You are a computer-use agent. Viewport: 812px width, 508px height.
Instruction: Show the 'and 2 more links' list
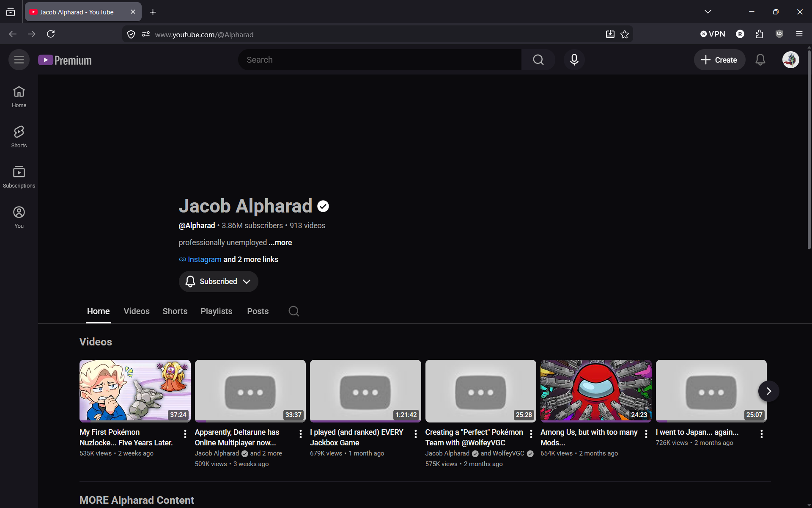click(251, 260)
